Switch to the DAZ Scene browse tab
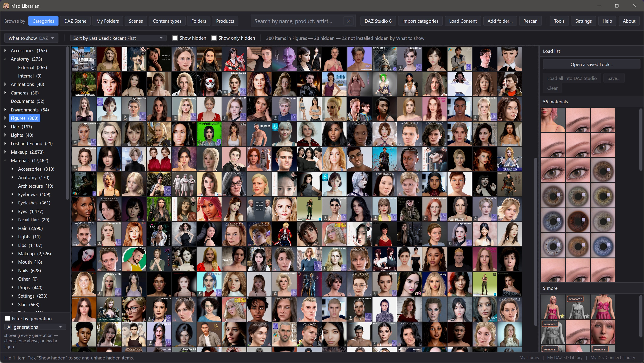Screen dimensions: 644x363 [75, 21]
